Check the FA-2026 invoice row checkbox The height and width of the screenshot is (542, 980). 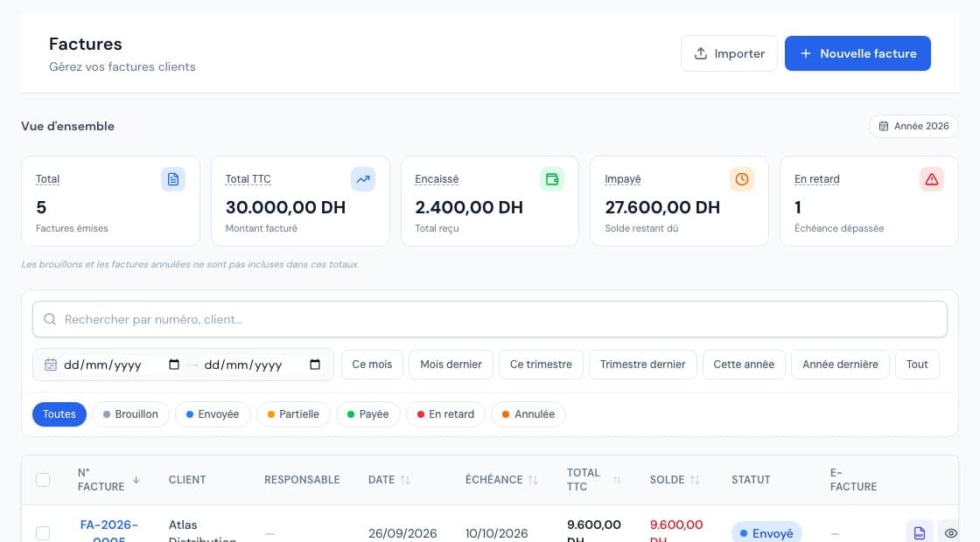43,533
